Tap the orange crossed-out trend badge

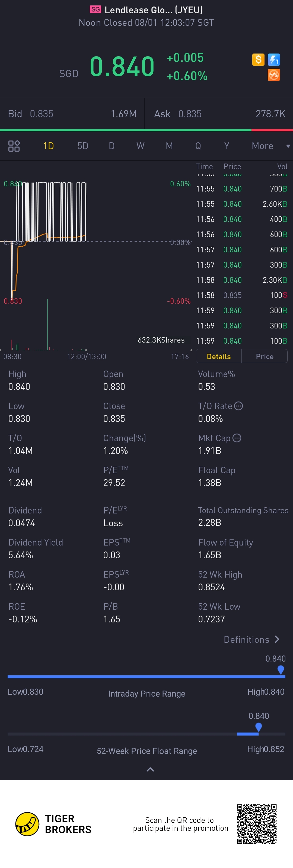274,75
